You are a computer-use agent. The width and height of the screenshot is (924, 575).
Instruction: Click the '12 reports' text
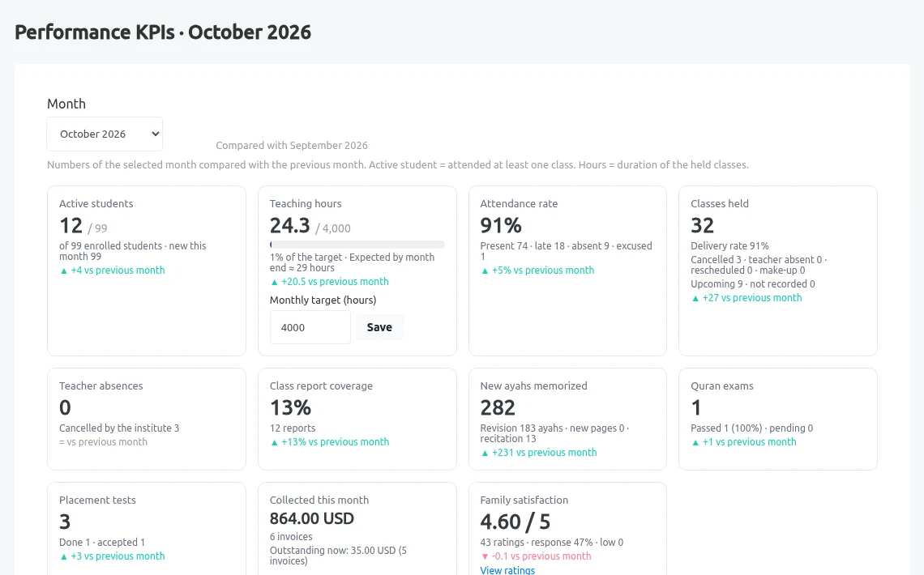coord(293,428)
